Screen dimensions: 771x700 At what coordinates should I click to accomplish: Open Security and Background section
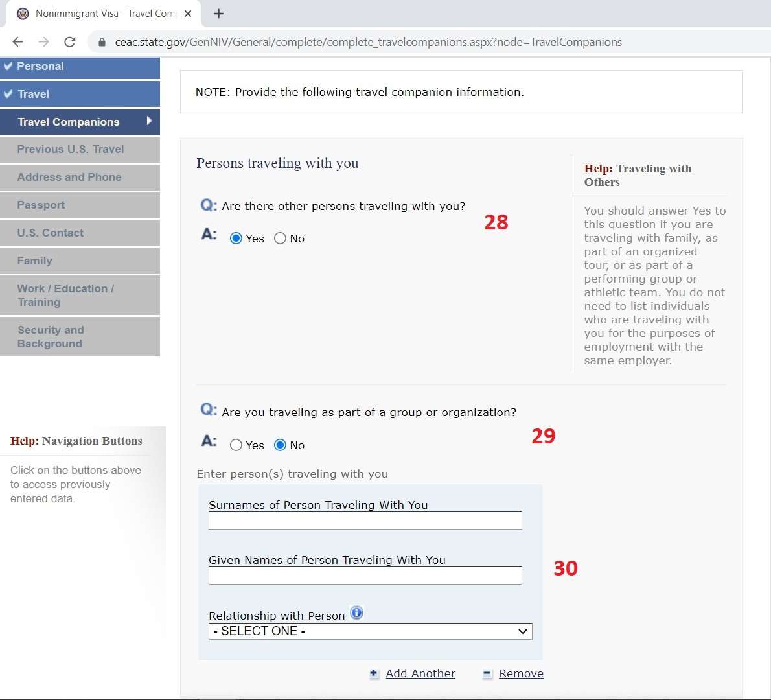tap(80, 336)
